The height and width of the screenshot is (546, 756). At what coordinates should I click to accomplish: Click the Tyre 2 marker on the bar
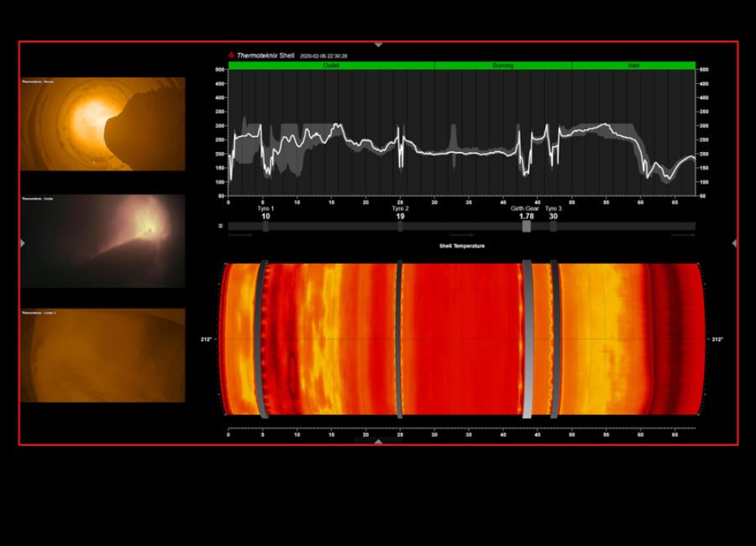pyautogui.click(x=400, y=226)
